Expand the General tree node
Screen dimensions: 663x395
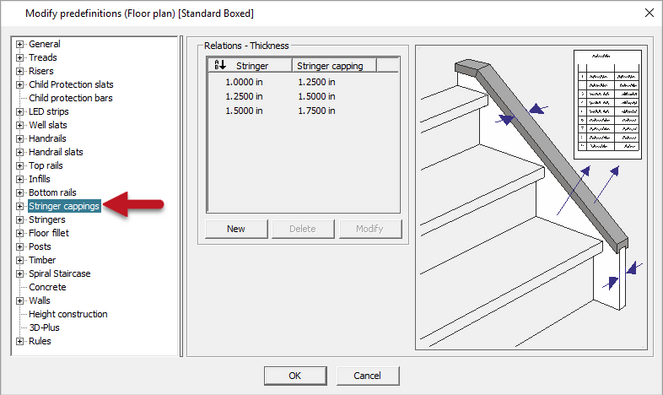click(x=19, y=44)
